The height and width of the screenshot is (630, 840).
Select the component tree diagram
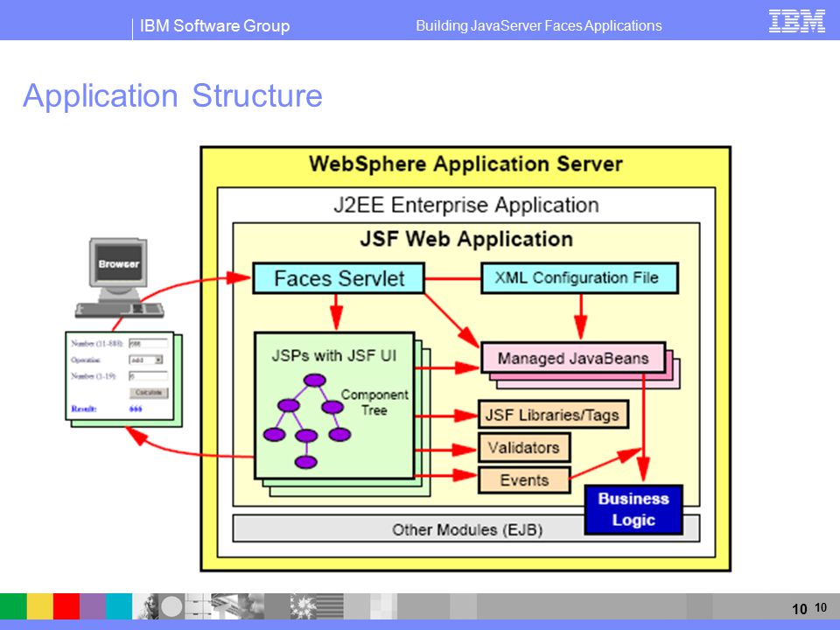coord(307,421)
